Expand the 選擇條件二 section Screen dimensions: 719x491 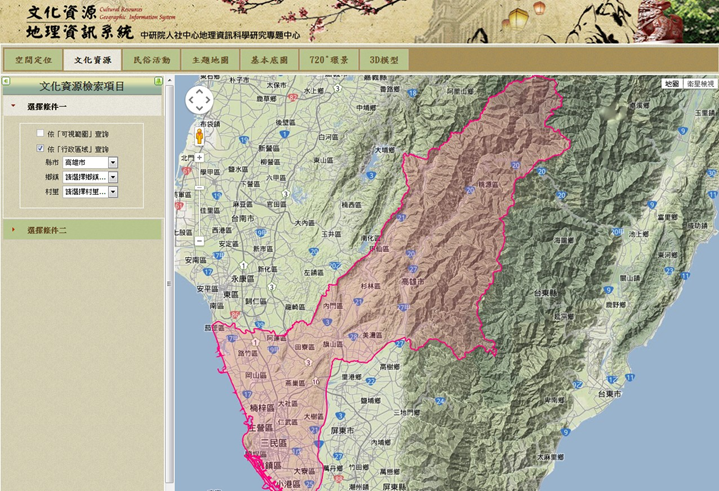(47, 230)
